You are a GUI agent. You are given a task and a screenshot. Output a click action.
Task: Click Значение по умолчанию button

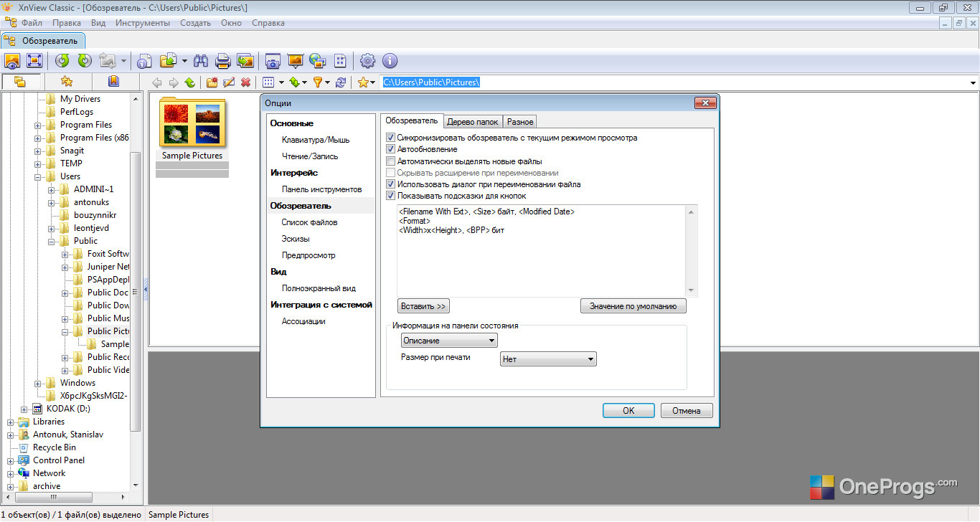pos(633,306)
